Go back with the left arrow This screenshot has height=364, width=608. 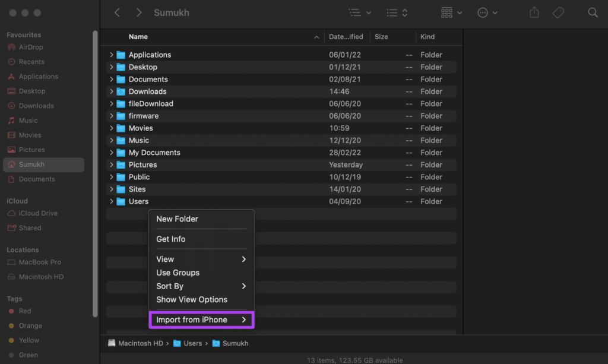coord(117,13)
